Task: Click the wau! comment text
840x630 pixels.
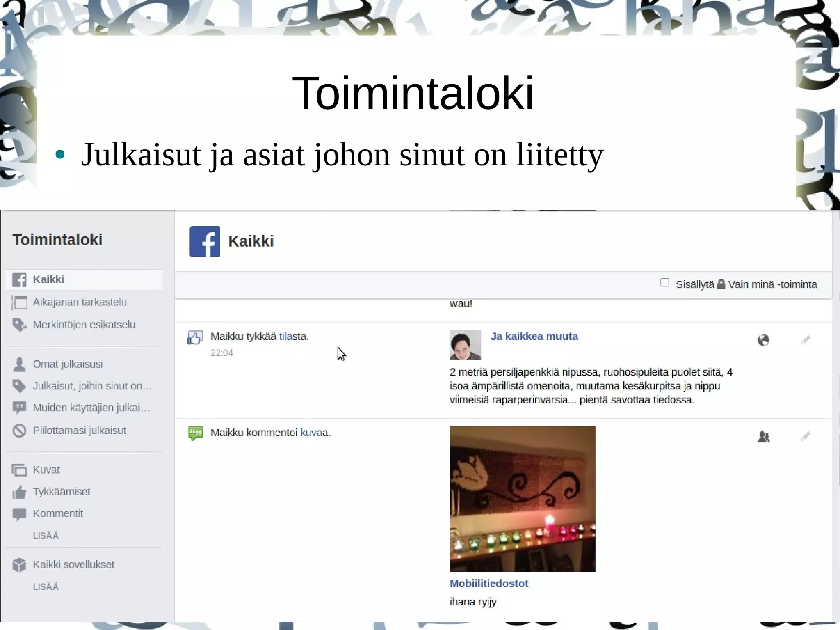Action: click(x=461, y=304)
